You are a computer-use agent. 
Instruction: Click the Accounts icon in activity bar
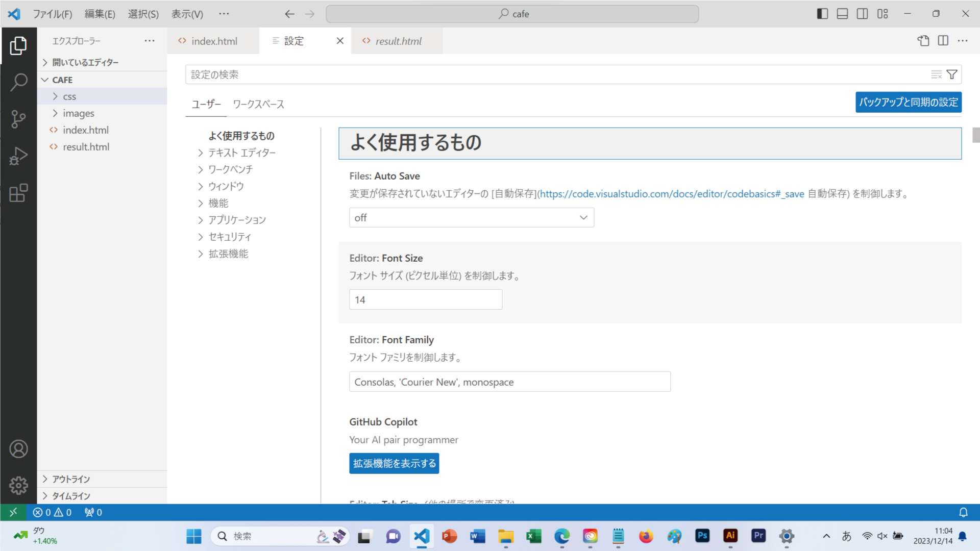(x=19, y=448)
